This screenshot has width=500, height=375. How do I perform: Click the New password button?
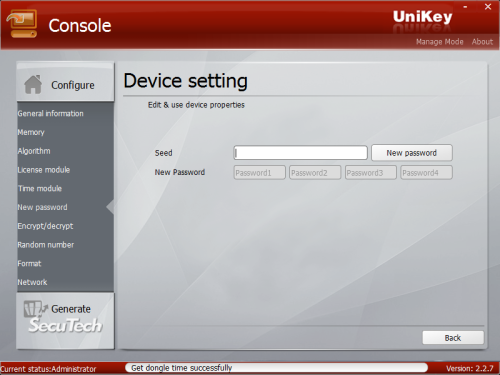pos(412,153)
